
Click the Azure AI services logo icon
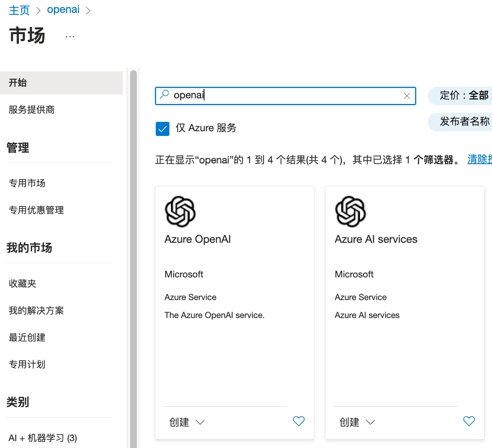(x=350, y=211)
